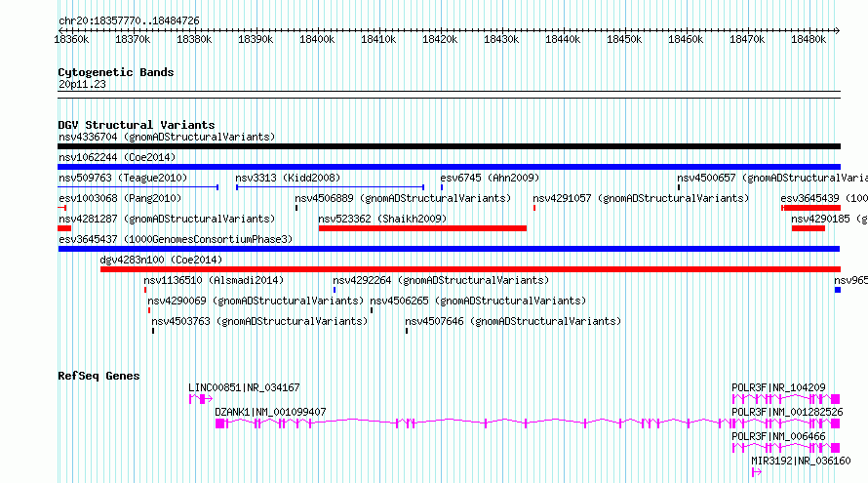
Task: Open the nsv523362 (Shaikh2009) label
Action: point(382,219)
